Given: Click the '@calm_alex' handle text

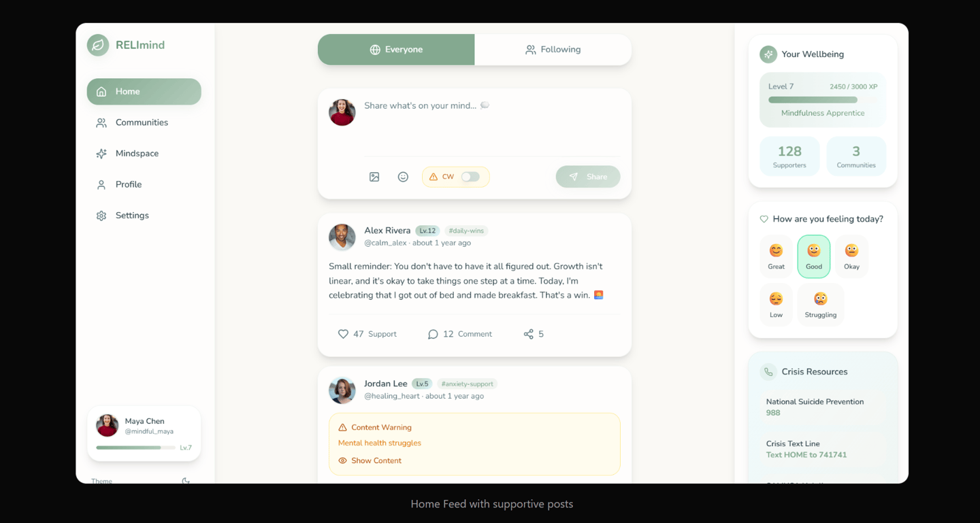Looking at the screenshot, I should tap(385, 243).
